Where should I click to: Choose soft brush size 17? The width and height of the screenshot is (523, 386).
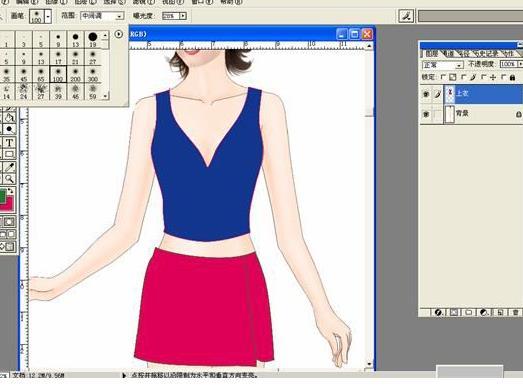58,57
